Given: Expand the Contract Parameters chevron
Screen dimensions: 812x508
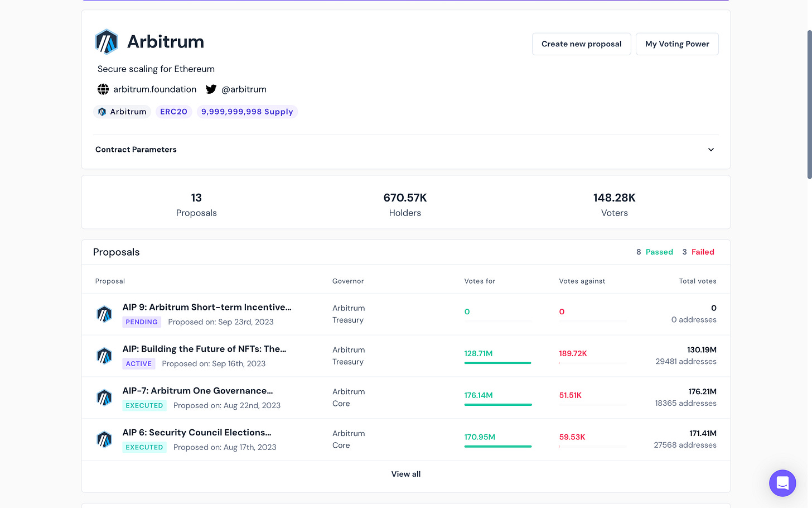Looking at the screenshot, I should point(711,150).
